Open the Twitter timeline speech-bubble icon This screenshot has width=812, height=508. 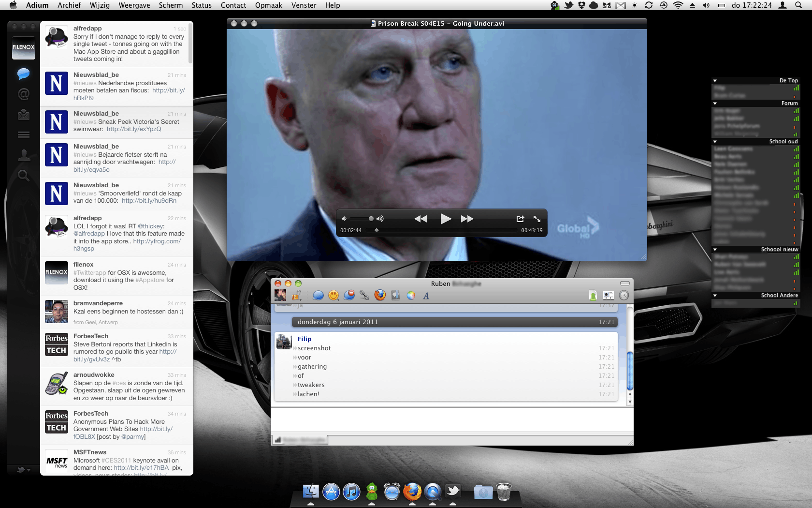click(23, 74)
